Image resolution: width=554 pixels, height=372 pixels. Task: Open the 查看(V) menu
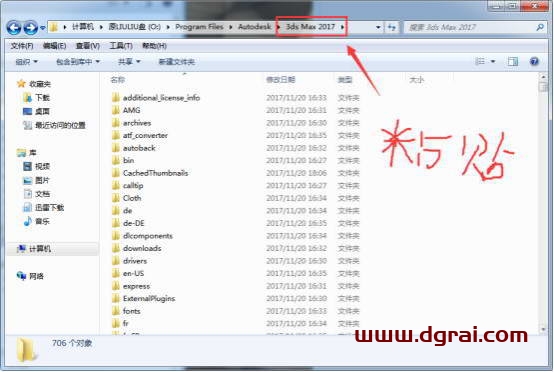pyautogui.click(x=88, y=46)
